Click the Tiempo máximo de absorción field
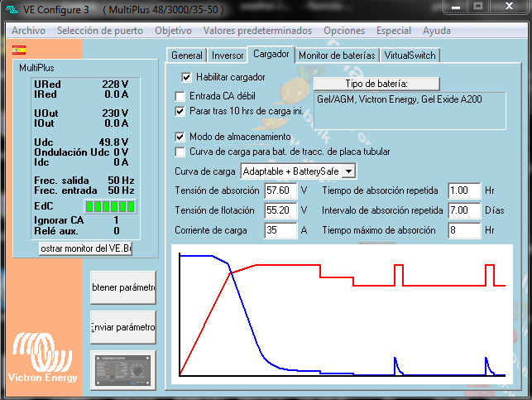The height and width of the screenshot is (400, 532). (464, 230)
